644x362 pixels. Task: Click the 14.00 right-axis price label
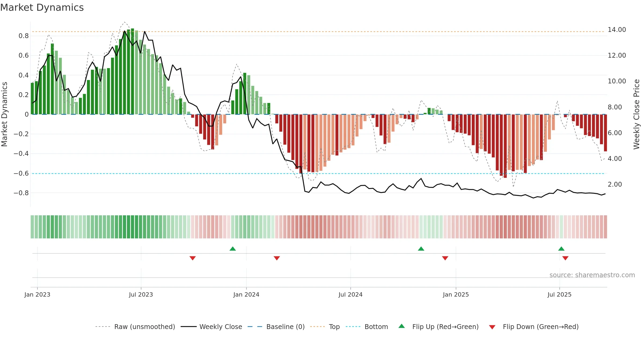click(x=617, y=29)
